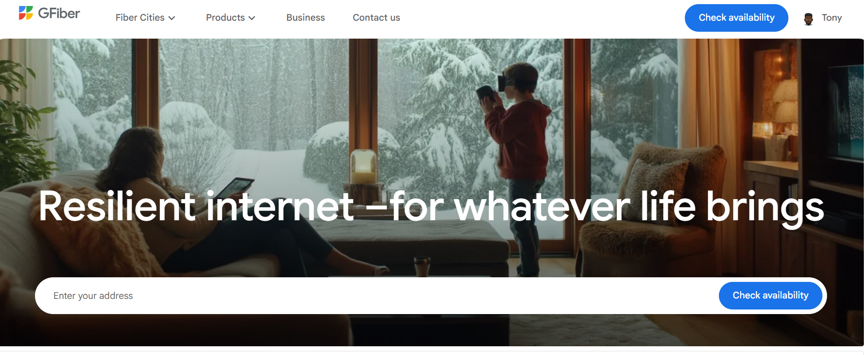Click the Resilient internet headline text
Screen dimensions: 868x355
click(x=431, y=208)
